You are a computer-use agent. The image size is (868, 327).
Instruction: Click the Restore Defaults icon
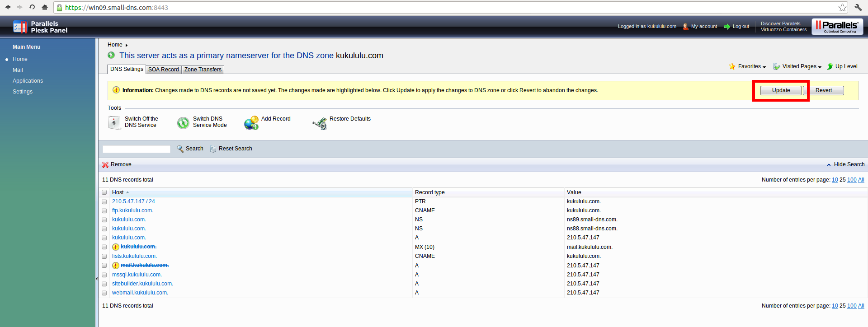(320, 123)
